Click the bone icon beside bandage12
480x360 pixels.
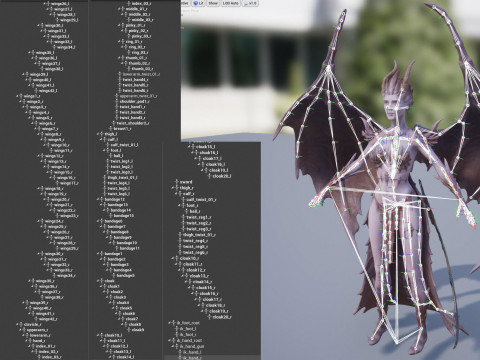(x=102, y=199)
